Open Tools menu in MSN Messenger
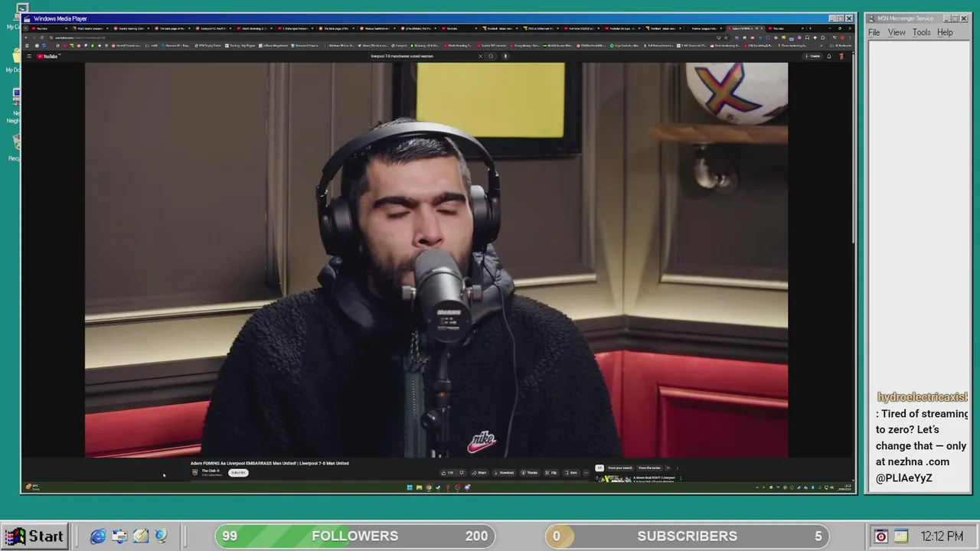The width and height of the screenshot is (980, 551). tap(921, 32)
